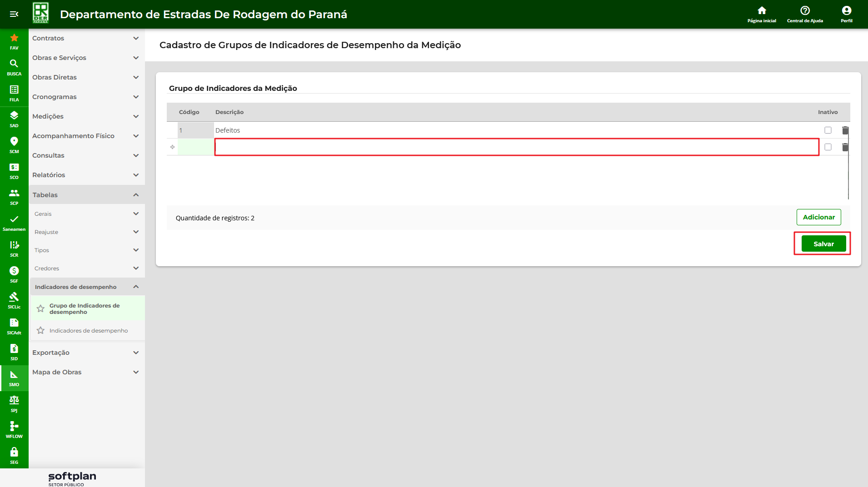Toggle the hamburger menu icon
Viewport: 868px width, 487px height.
pos(14,14)
